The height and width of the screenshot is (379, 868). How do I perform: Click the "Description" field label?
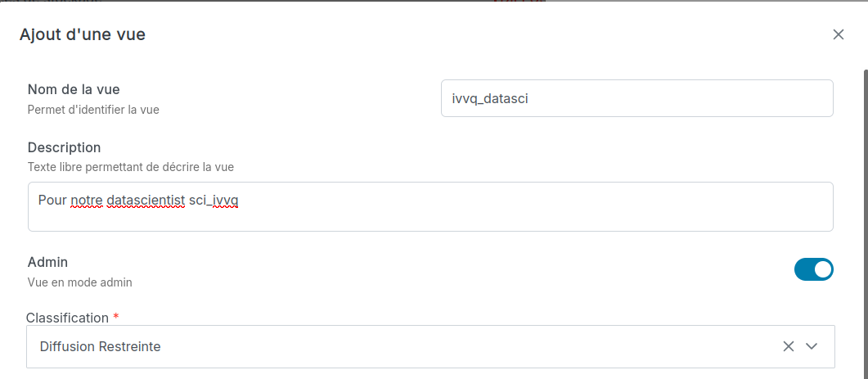tap(64, 147)
